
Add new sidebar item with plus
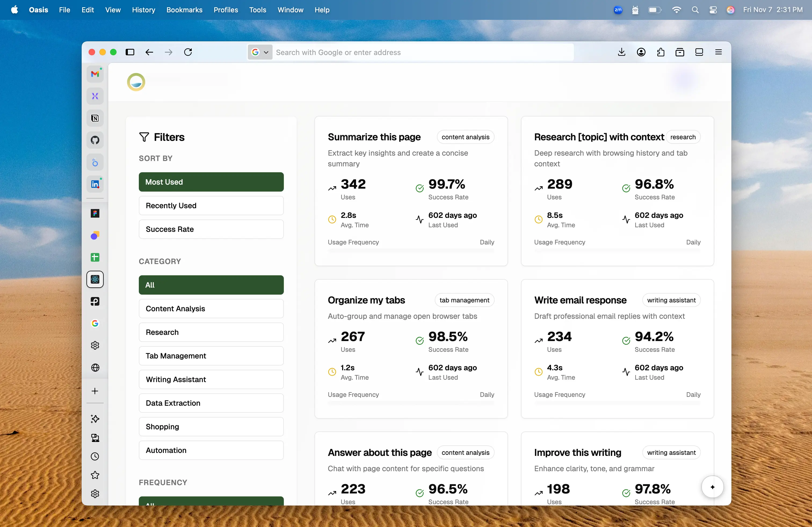(x=95, y=391)
